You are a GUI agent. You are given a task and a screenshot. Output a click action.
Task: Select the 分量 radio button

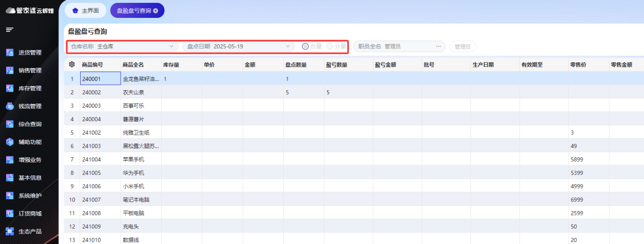(x=330, y=47)
